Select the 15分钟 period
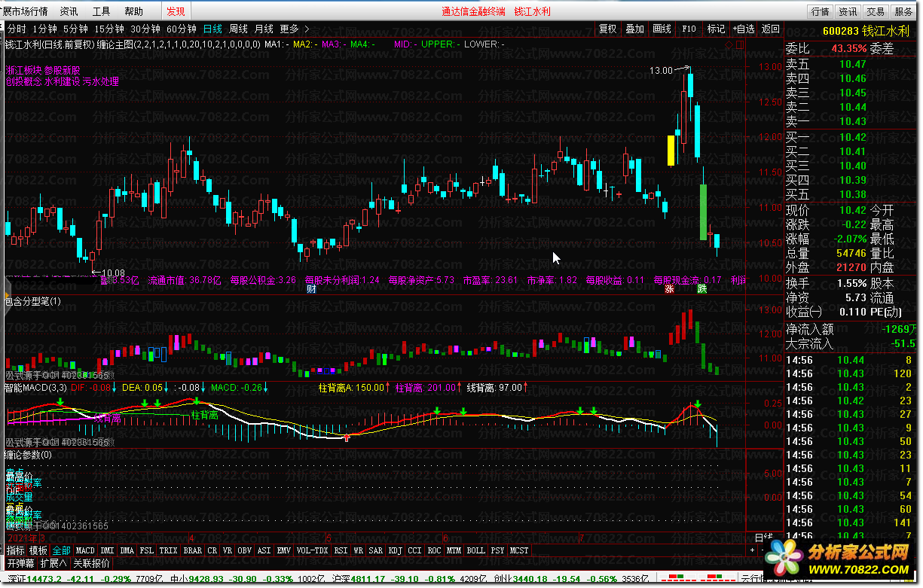Viewport: 923px width, 588px height. coord(109,29)
